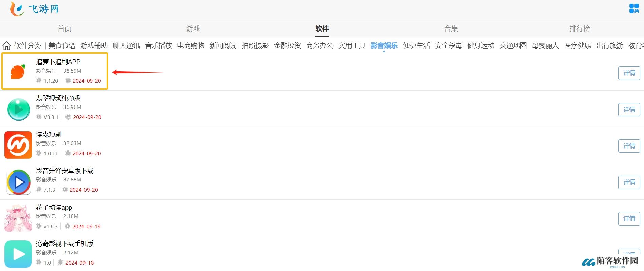Select the 影音先锋 blue play icon

[x=19, y=182]
